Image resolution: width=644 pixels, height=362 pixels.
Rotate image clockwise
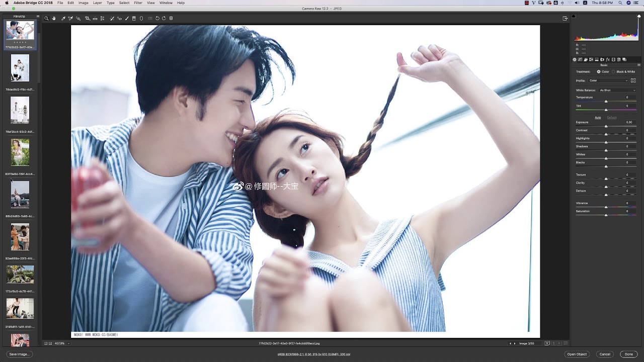(x=164, y=18)
